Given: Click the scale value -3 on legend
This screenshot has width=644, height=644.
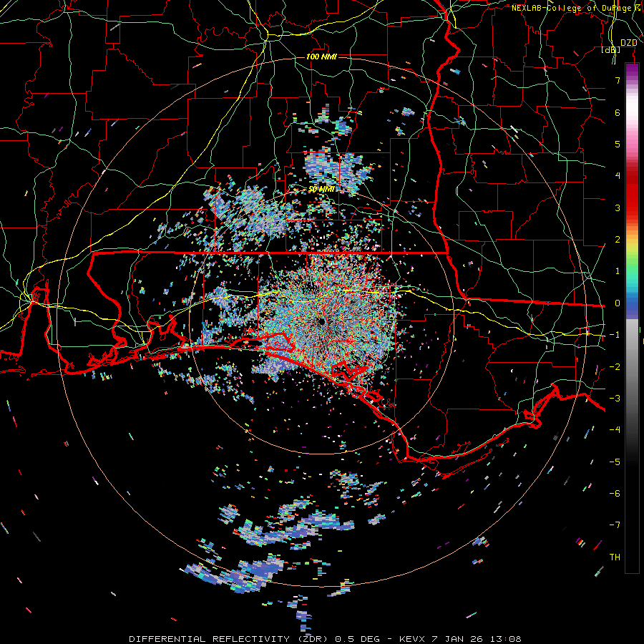Looking at the screenshot, I should click(x=615, y=399).
